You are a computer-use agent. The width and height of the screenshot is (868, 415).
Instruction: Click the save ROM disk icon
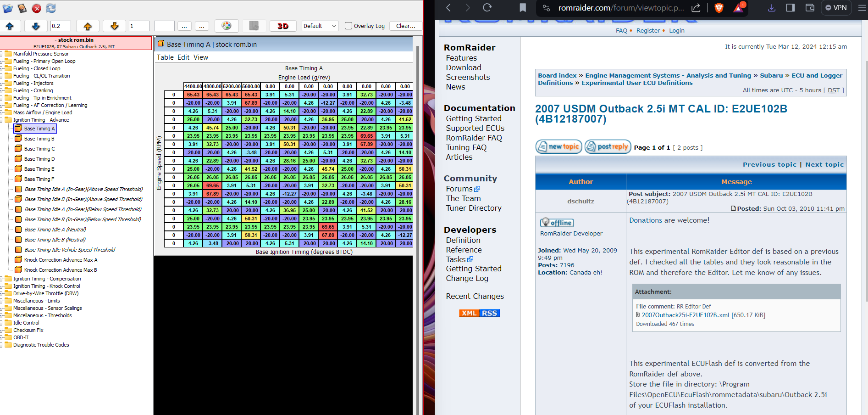click(x=22, y=8)
